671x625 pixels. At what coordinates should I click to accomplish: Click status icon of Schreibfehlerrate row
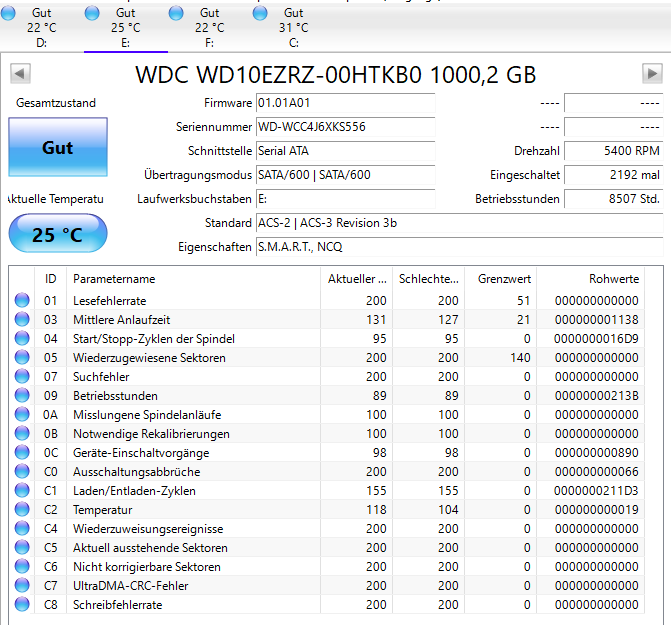(x=22, y=604)
